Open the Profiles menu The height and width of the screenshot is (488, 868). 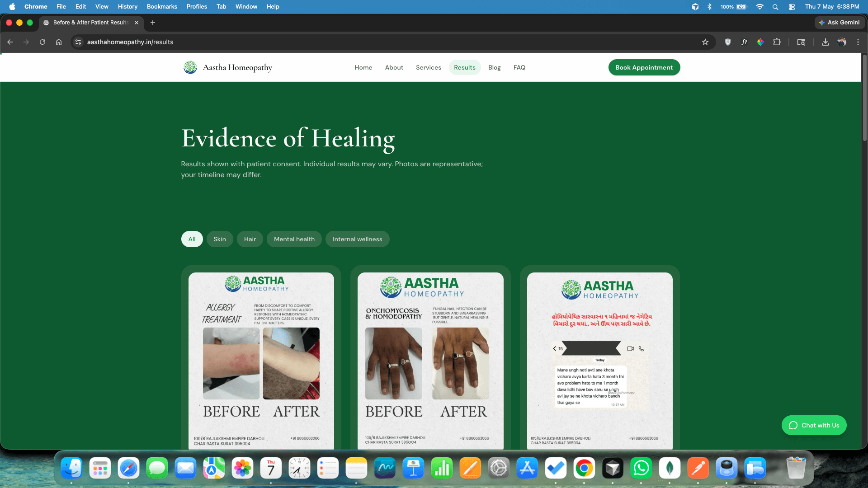197,6
